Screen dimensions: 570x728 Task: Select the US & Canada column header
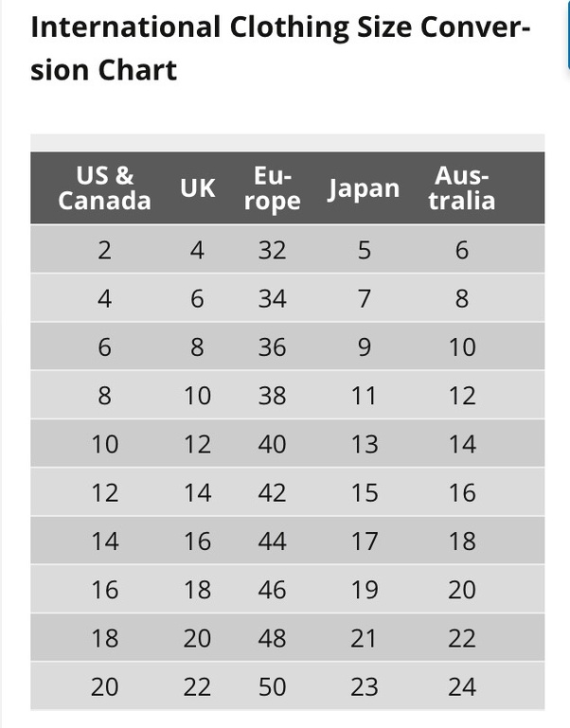pos(104,188)
